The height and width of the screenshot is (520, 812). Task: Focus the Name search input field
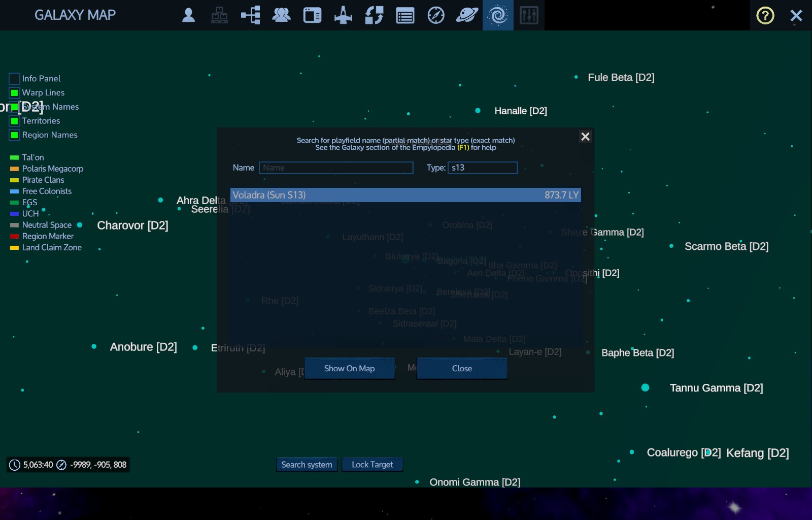[336, 168]
